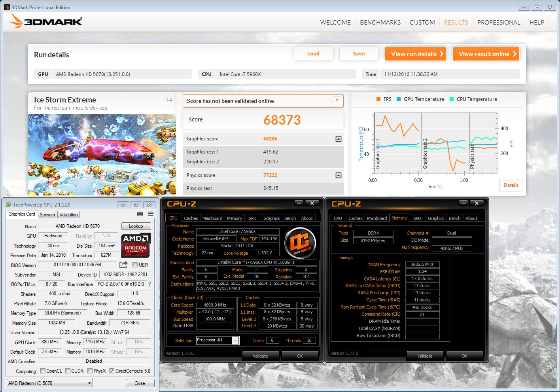The image size is (560, 392).
Task: Select the RESULTS menu item
Action: click(456, 23)
